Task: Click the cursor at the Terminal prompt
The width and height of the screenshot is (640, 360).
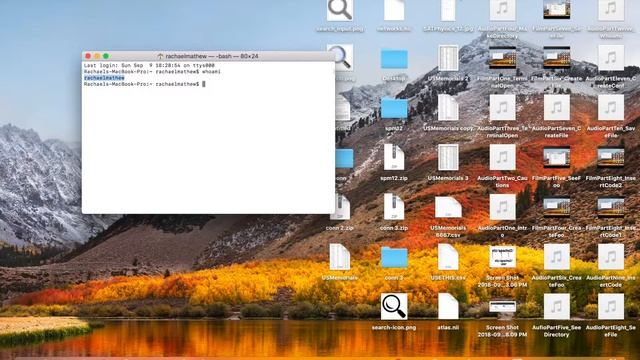Action: coord(204,84)
